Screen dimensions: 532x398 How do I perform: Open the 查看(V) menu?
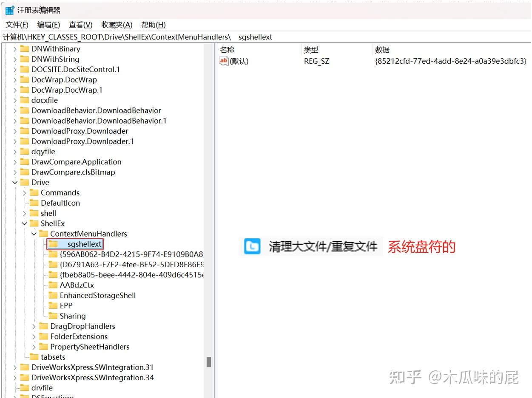[81, 25]
